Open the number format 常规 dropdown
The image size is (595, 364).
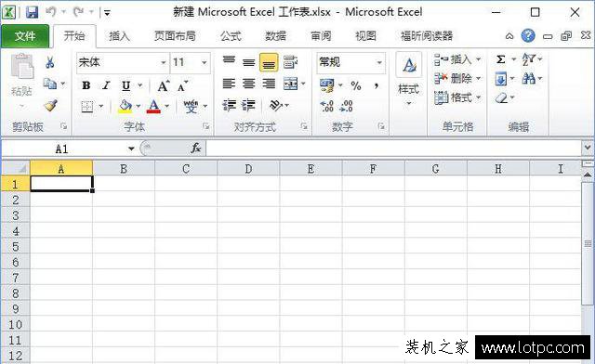379,62
